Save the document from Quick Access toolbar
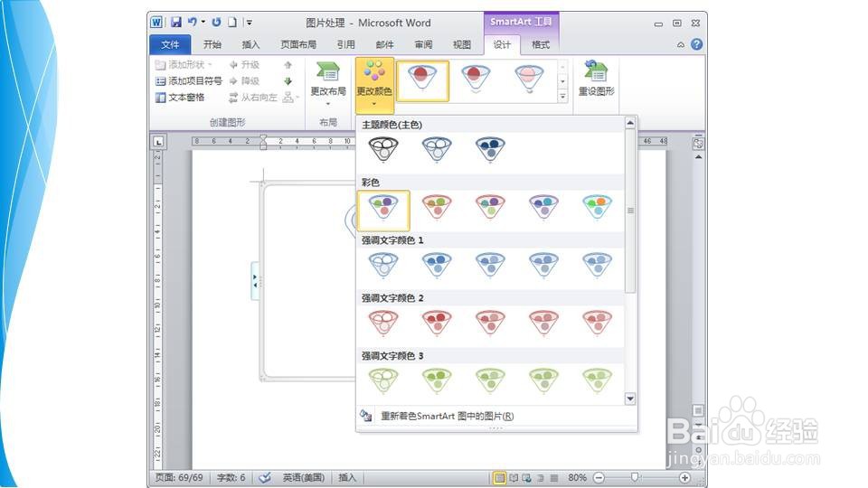Image resolution: width=868 pixels, height=488 pixels. pyautogui.click(x=176, y=22)
